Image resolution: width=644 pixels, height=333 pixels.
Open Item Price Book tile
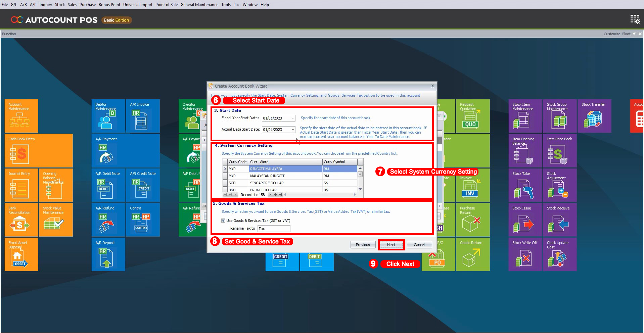point(560,150)
